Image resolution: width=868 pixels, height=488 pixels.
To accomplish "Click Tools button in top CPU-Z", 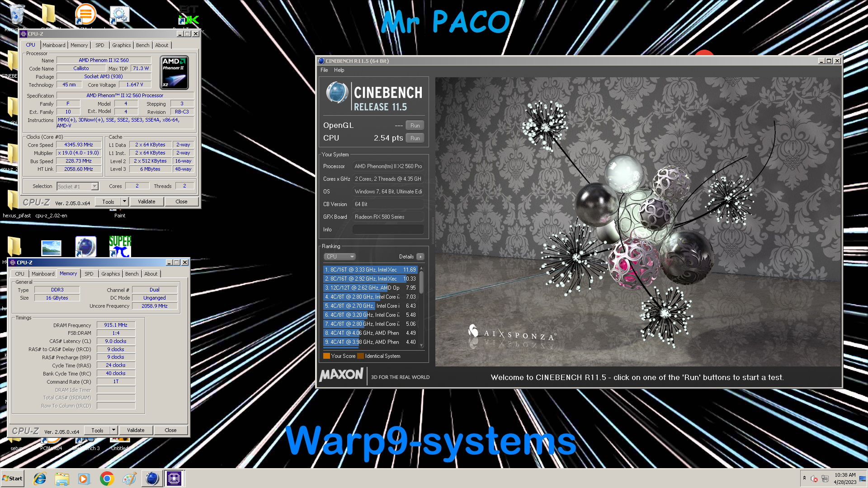I will point(108,202).
